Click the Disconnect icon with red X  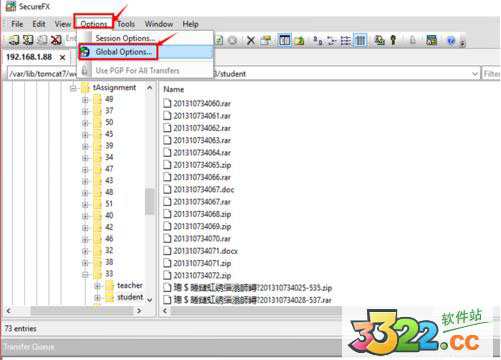click(x=56, y=40)
